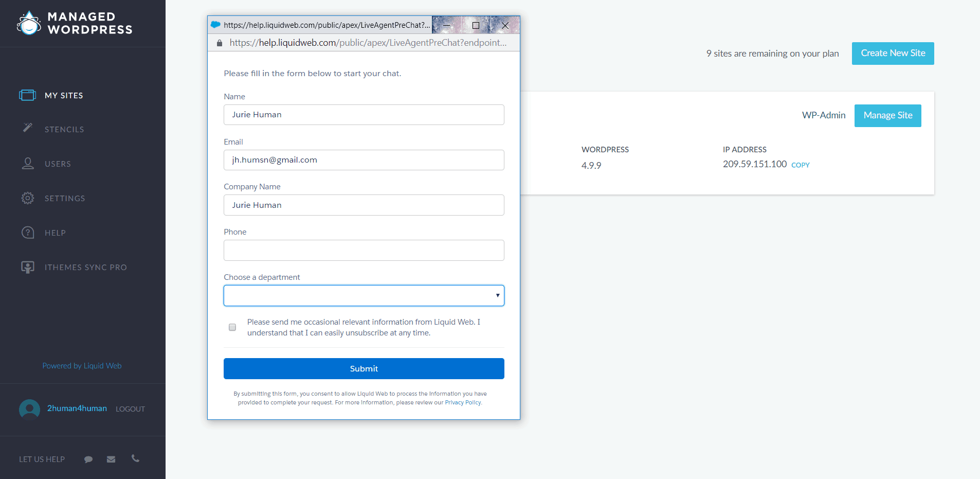Open Help in sidebar

click(55, 233)
